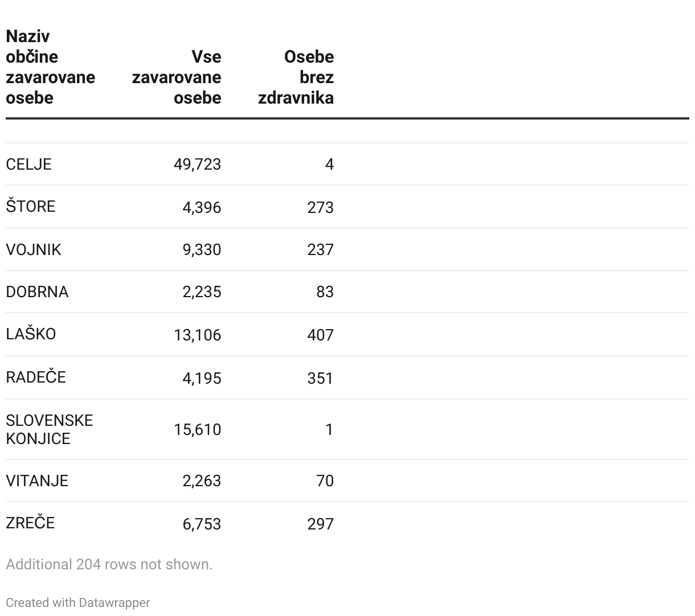Click the VOJNIK row label
This screenshot has height=616, width=695.
coord(33,250)
